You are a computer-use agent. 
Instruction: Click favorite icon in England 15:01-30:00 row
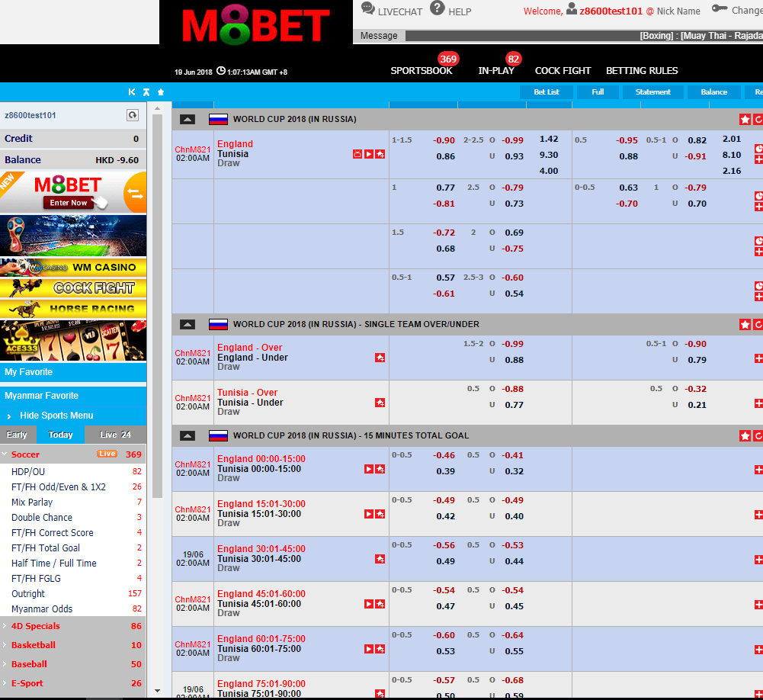click(x=380, y=514)
